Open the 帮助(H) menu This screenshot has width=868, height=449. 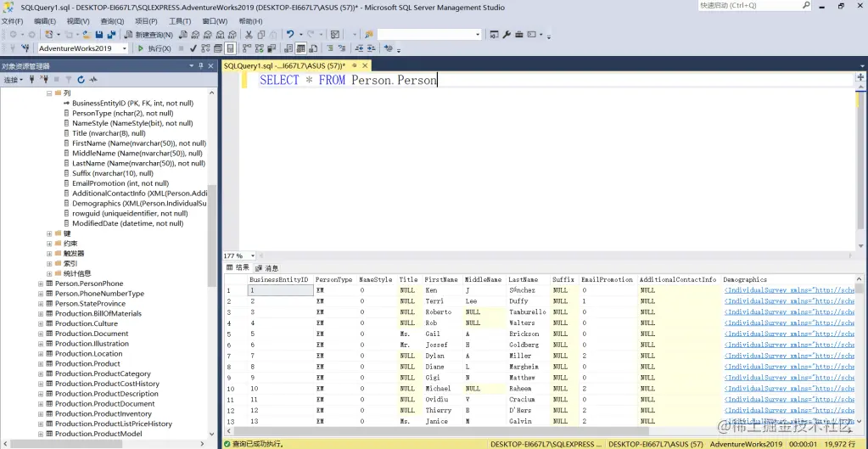pyautogui.click(x=250, y=21)
